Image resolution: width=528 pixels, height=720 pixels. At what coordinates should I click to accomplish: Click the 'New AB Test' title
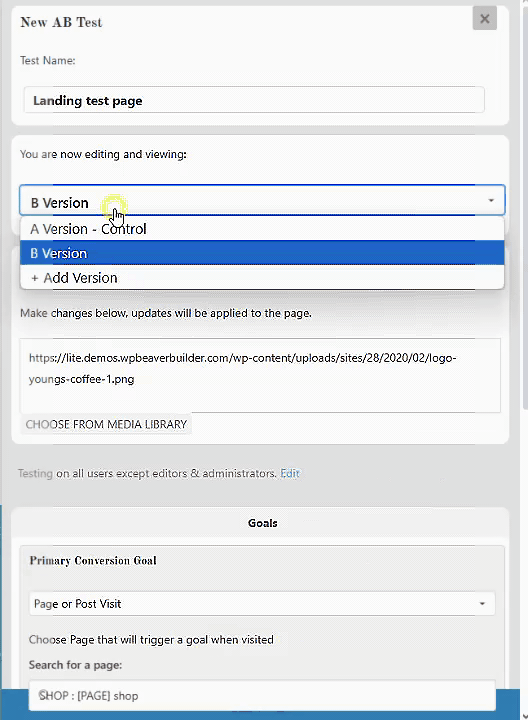pyautogui.click(x=62, y=22)
